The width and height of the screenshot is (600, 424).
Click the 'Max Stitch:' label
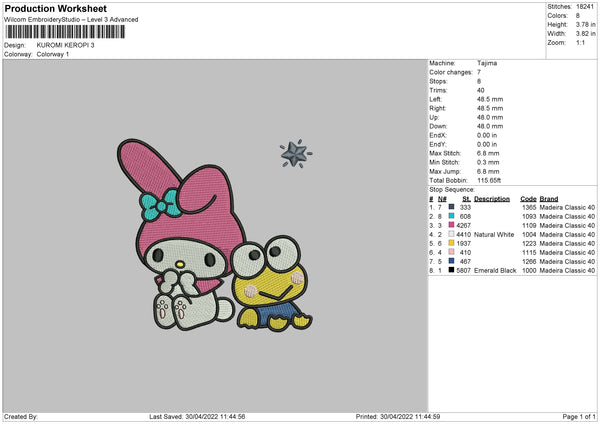445,153
